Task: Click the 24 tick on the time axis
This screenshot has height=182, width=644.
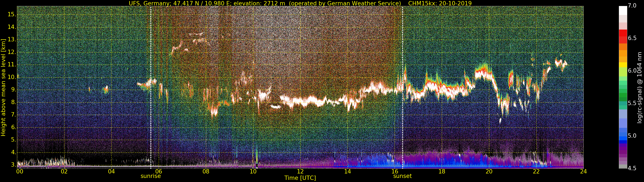Action: pyautogui.click(x=583, y=172)
